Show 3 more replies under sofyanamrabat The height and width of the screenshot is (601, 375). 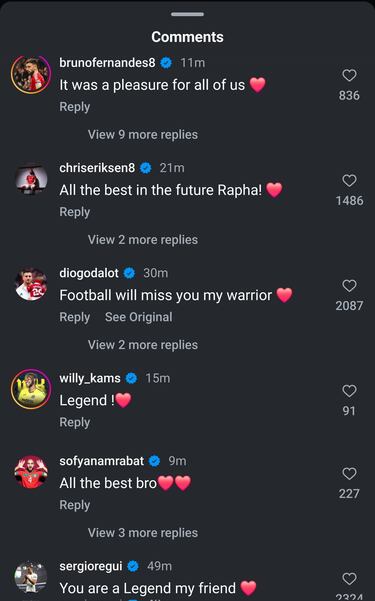pos(143,532)
